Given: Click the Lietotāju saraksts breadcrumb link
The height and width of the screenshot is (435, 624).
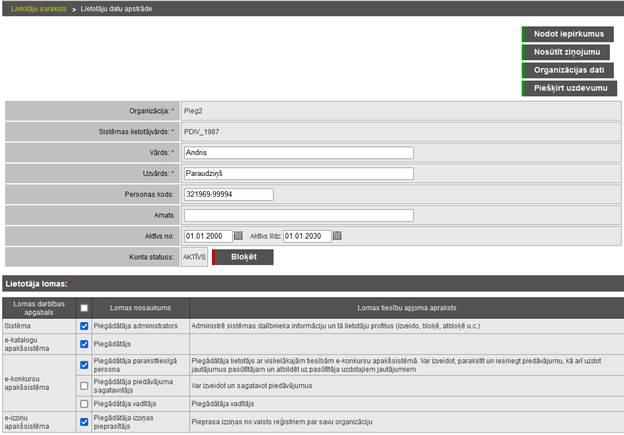Looking at the screenshot, I should [38, 7].
